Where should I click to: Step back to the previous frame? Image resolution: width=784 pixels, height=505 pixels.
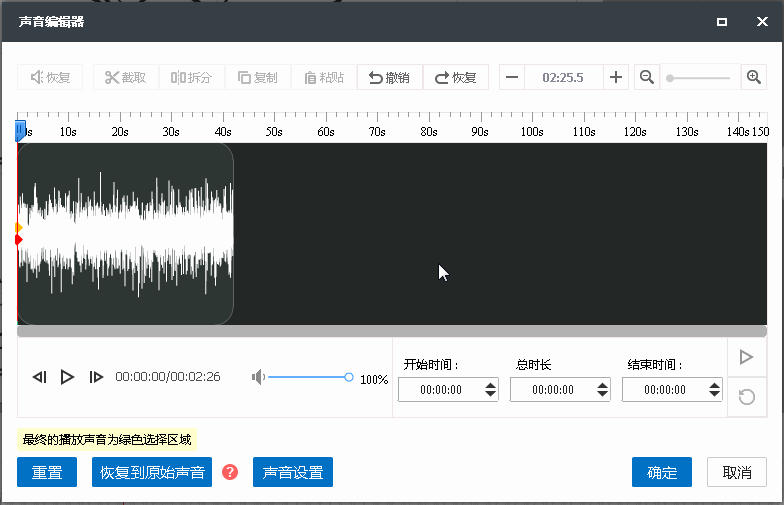pos(40,377)
